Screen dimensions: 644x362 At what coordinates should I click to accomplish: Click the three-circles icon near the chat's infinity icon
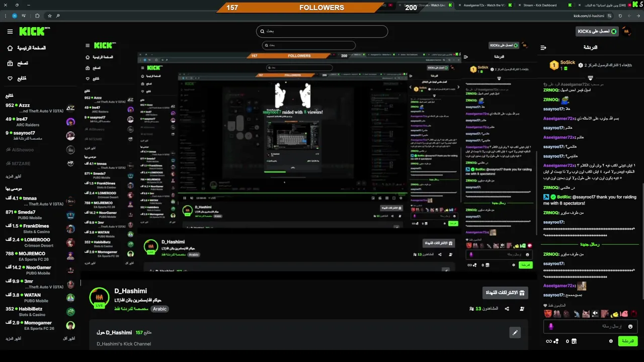[556, 341]
